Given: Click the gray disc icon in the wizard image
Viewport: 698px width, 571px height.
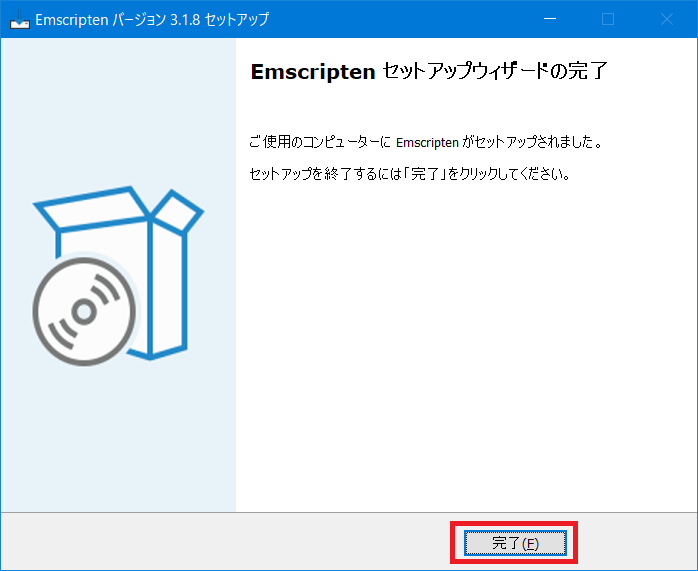Looking at the screenshot, I should coord(85,312).
